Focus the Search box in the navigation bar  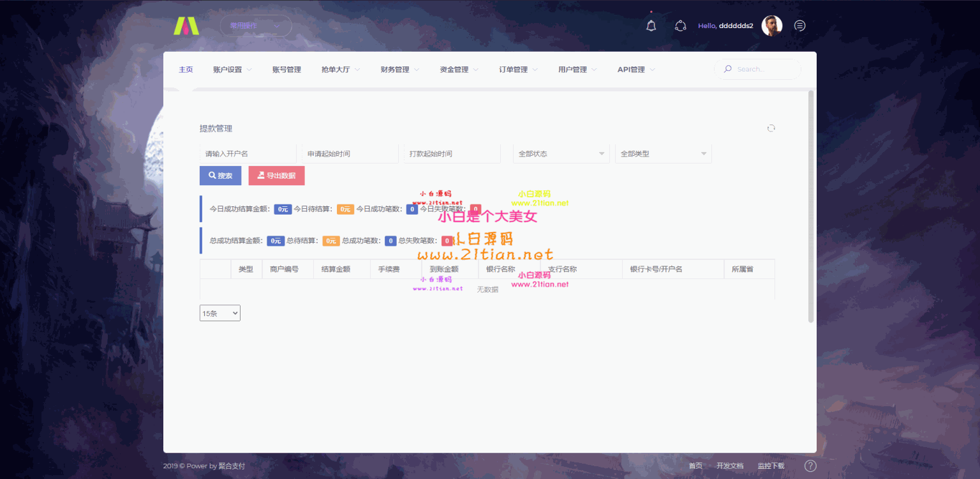point(757,69)
